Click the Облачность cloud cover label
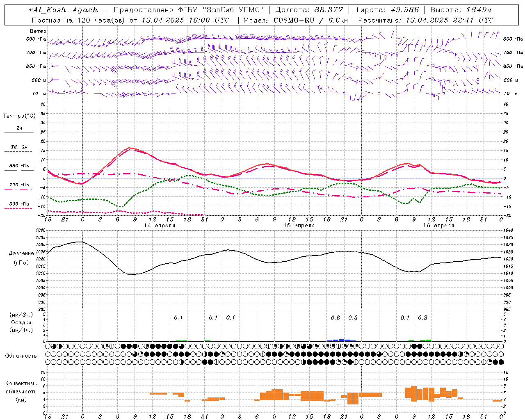This screenshot has width=525, height=420. coord(21,356)
